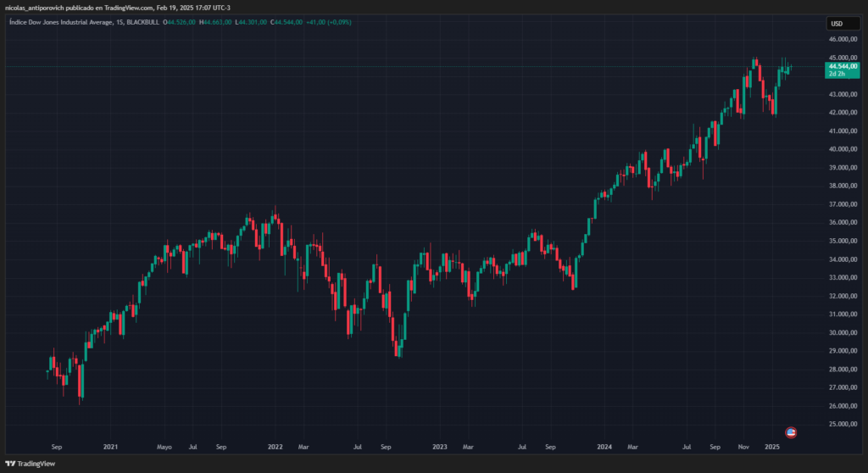Screen dimensions: 868x473
Task: Click the 2025 label on the time axis
Action: click(x=771, y=447)
